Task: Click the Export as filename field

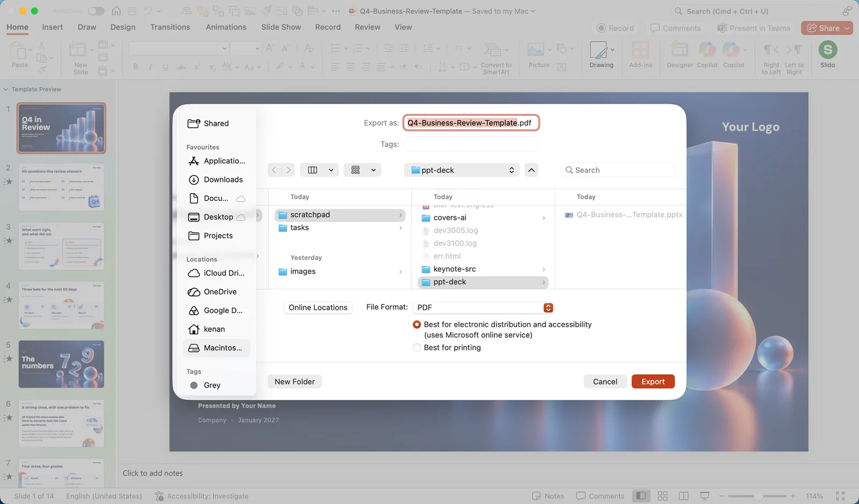Action: click(471, 123)
